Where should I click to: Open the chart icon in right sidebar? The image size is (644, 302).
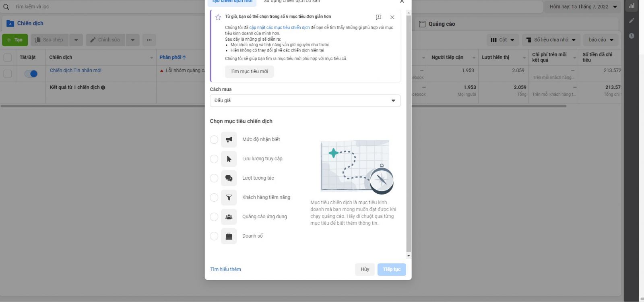[632, 6]
